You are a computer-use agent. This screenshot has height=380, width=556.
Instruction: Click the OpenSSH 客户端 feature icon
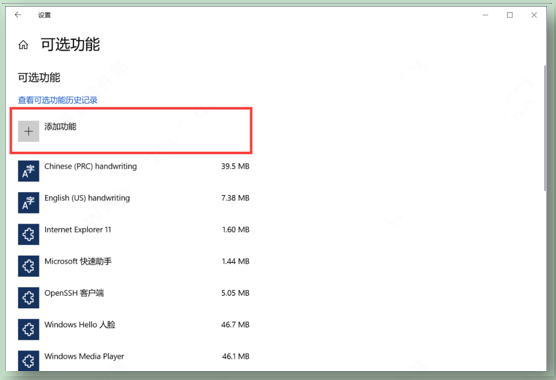click(29, 297)
